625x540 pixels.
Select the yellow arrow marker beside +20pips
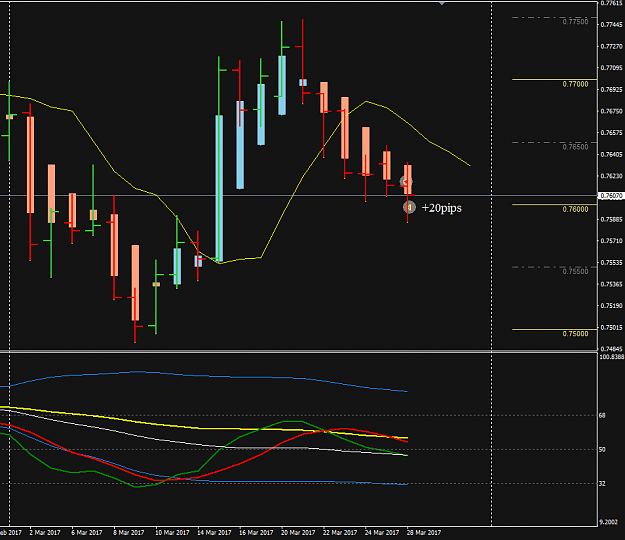[409, 207]
